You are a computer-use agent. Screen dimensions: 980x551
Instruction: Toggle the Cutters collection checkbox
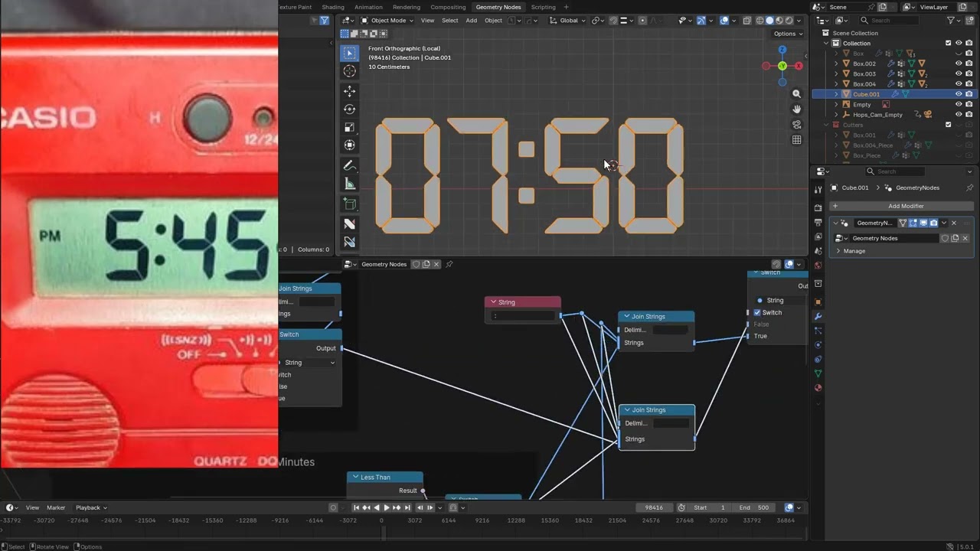949,125
